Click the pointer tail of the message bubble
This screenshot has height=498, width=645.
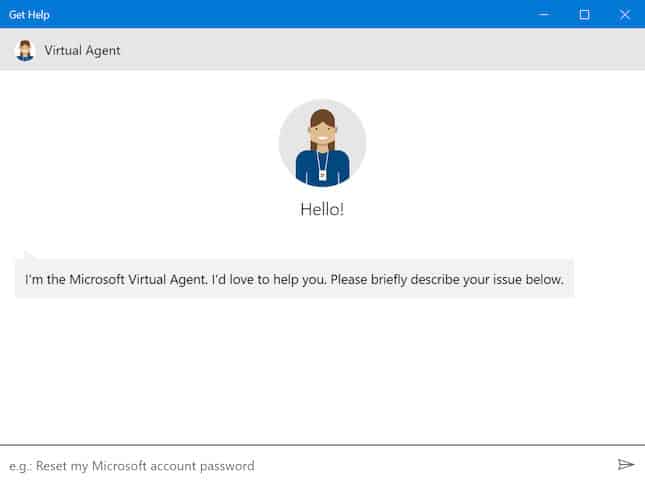pos(29,256)
